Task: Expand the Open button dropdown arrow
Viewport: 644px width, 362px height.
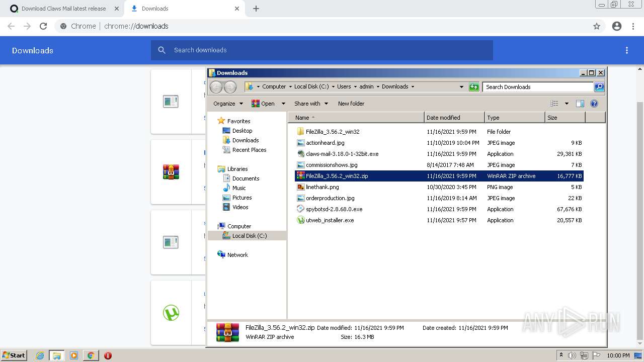Action: [283, 104]
